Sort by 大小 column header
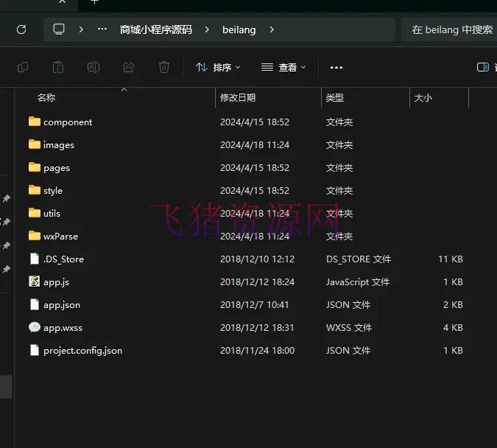The height and width of the screenshot is (448, 497). click(423, 97)
